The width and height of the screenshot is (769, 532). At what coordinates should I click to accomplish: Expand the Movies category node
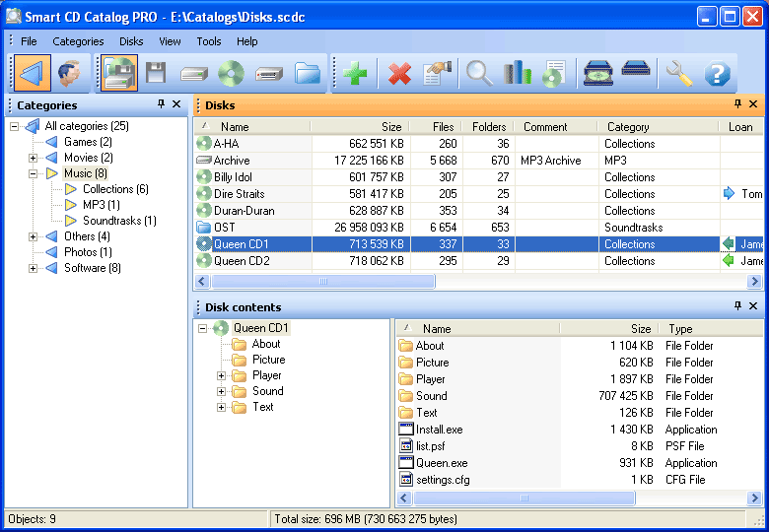click(33, 158)
